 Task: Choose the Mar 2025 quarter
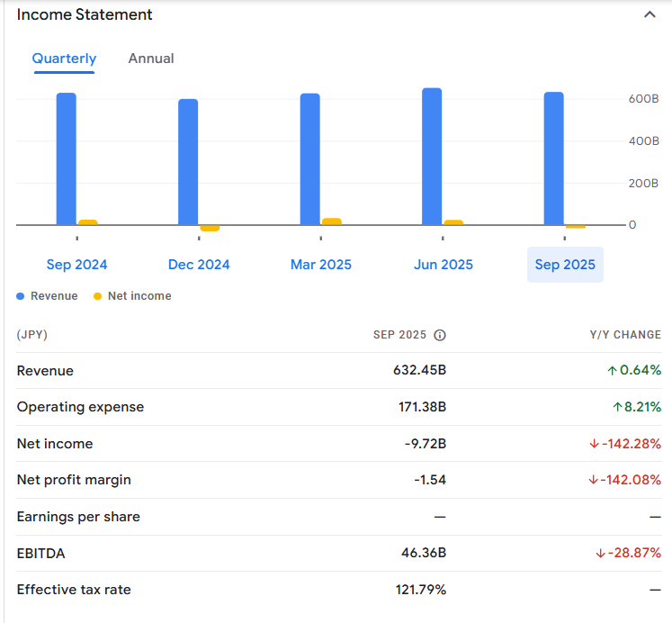click(x=321, y=265)
